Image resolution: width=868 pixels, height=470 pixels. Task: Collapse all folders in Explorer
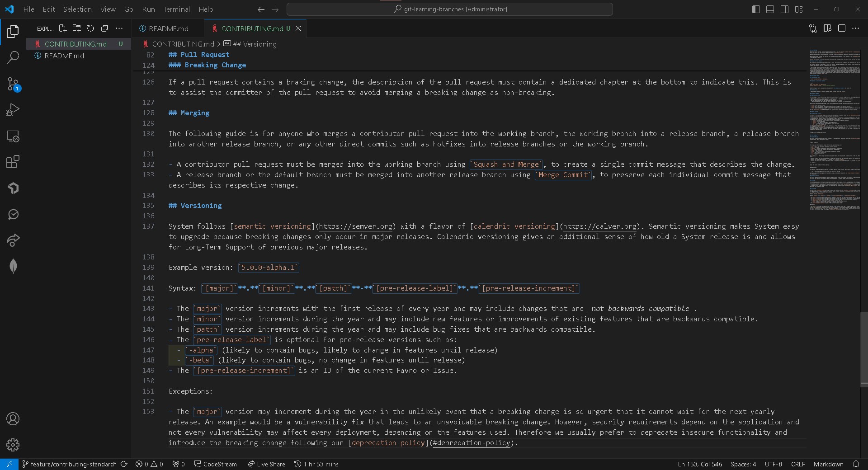[104, 28]
